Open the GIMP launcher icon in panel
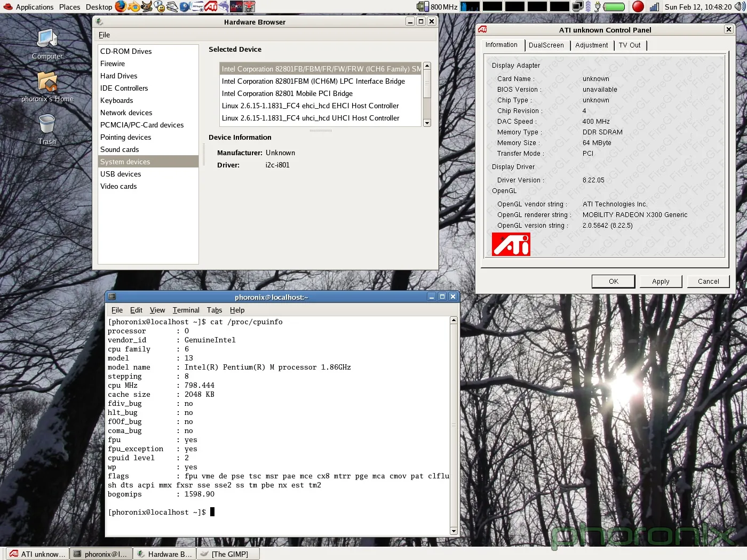This screenshot has width=747, height=560. (x=147, y=6)
